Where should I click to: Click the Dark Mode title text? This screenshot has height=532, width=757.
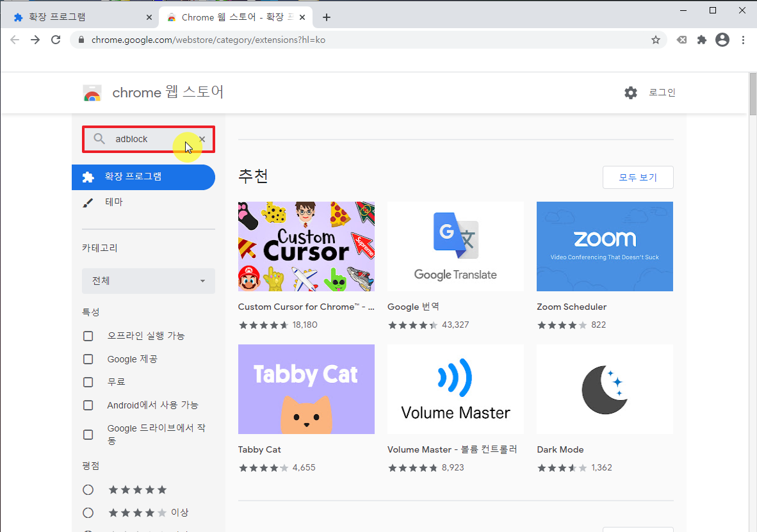click(x=560, y=450)
